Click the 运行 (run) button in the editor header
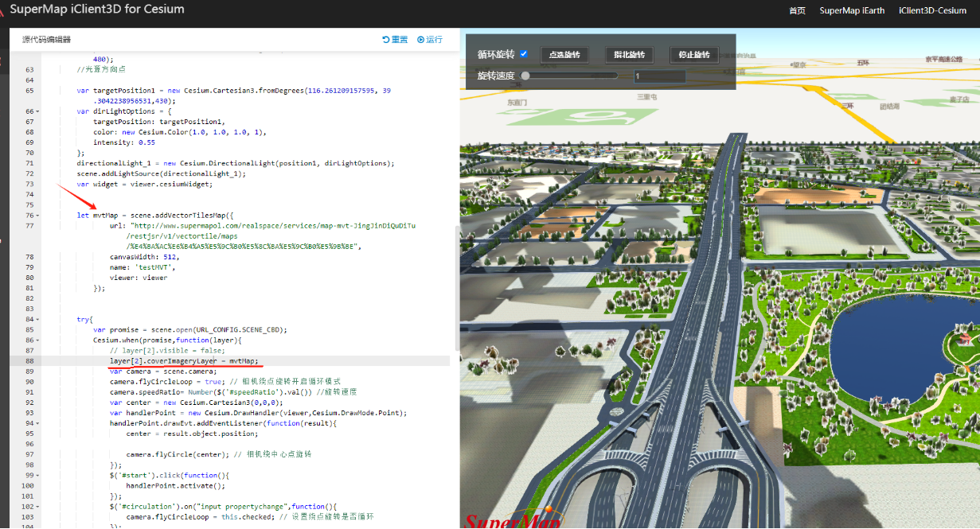980x529 pixels. [x=429, y=40]
